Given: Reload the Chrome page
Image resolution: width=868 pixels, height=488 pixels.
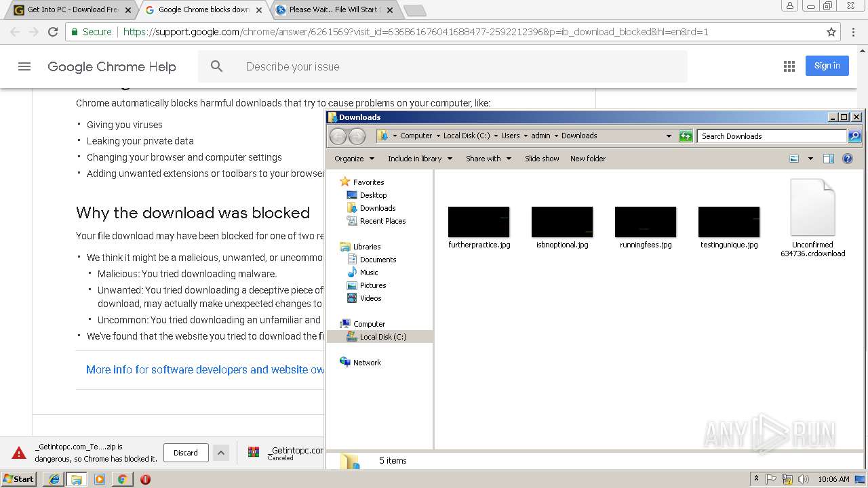Looking at the screenshot, I should 53,32.
